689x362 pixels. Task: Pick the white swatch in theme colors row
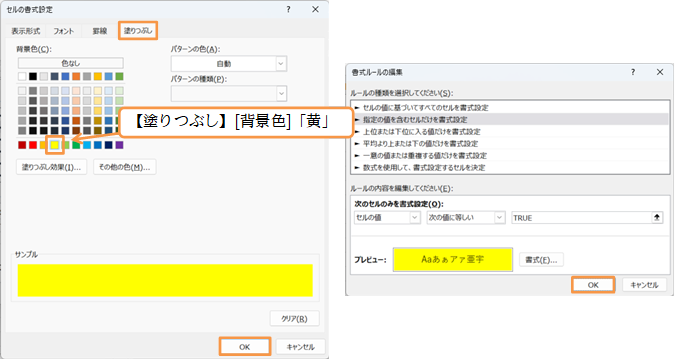[x=22, y=76]
